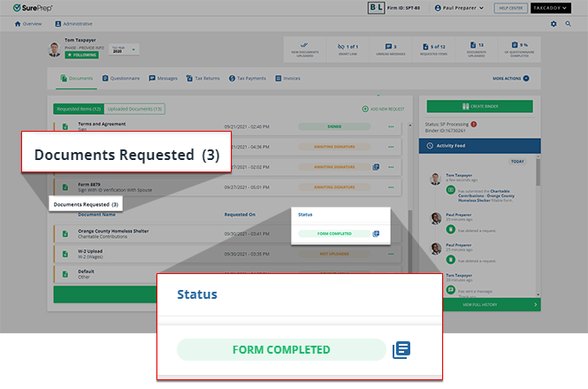Click the BL firm logo

click(376, 8)
